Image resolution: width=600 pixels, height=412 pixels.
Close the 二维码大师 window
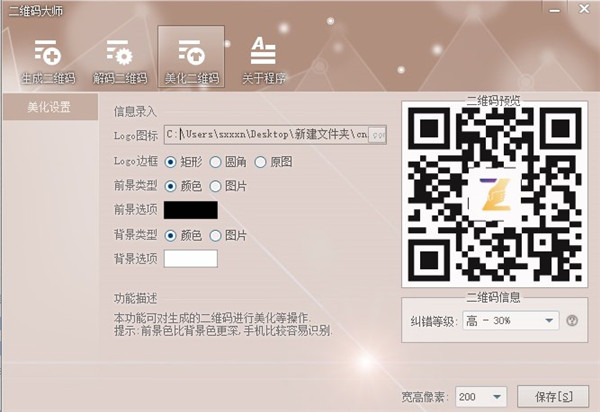point(584,8)
